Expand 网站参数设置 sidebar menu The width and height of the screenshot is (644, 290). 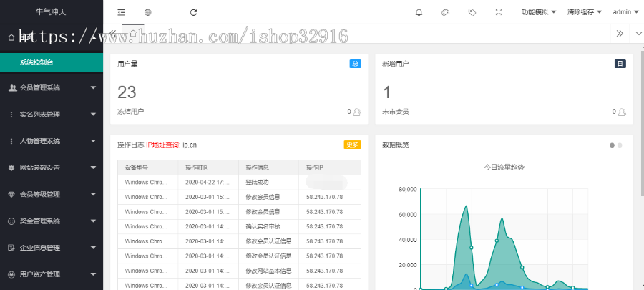pyautogui.click(x=52, y=168)
